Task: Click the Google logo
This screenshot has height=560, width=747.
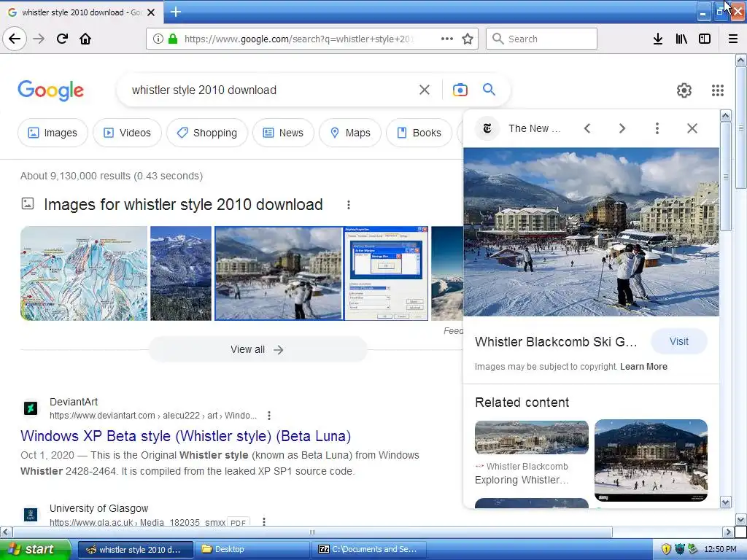Action: coord(51,90)
